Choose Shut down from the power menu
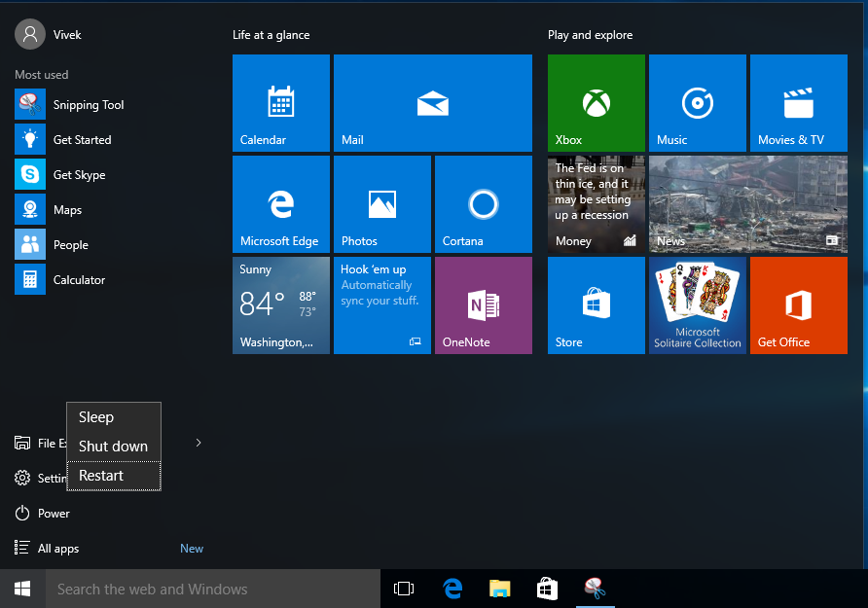Viewport: 868px width, 608px height. 114,447
